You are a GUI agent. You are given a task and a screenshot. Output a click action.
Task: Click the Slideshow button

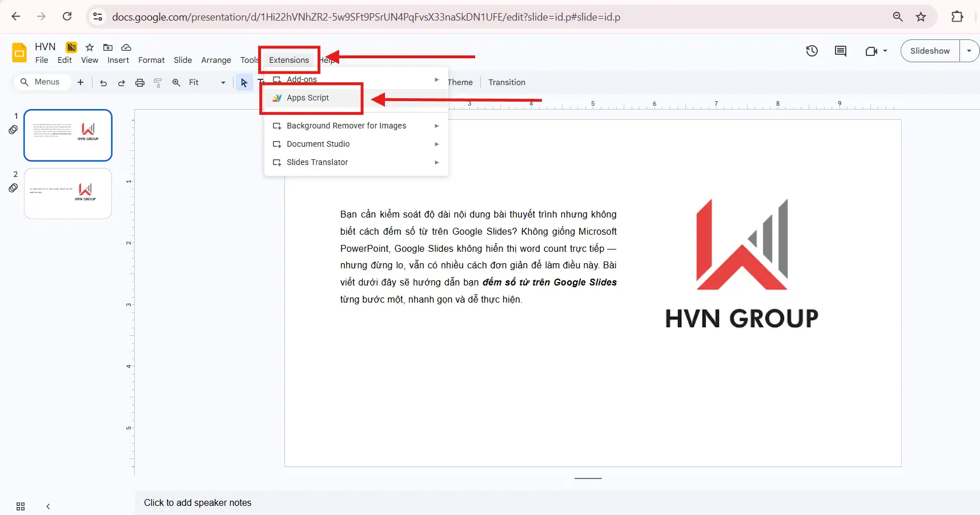pos(931,51)
